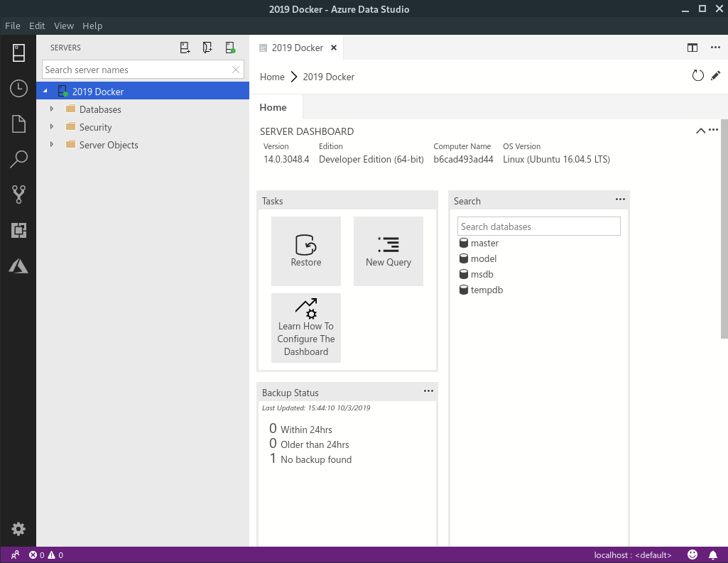The image size is (728, 563).
Task: Select the 2019 Docker editor tab
Action: [x=297, y=48]
